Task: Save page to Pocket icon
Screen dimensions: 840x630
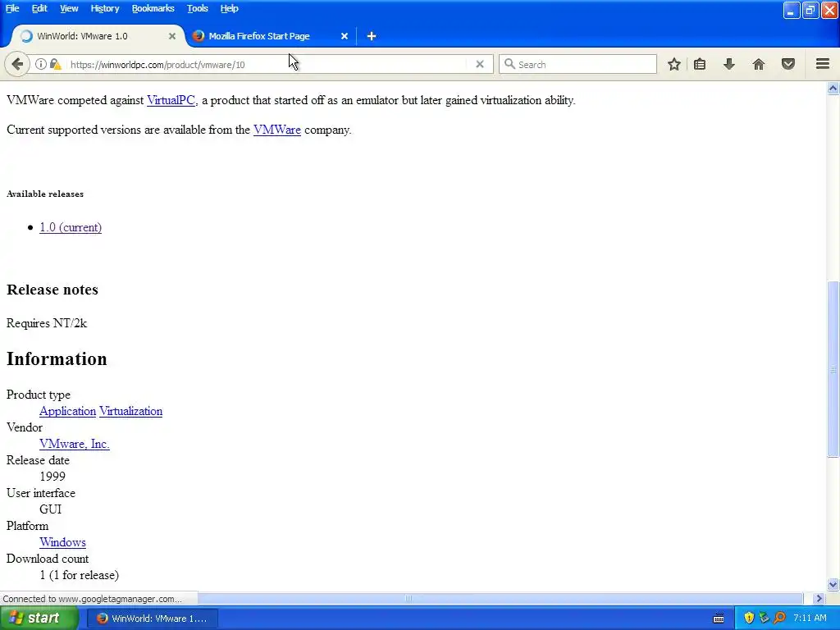Action: [x=788, y=64]
